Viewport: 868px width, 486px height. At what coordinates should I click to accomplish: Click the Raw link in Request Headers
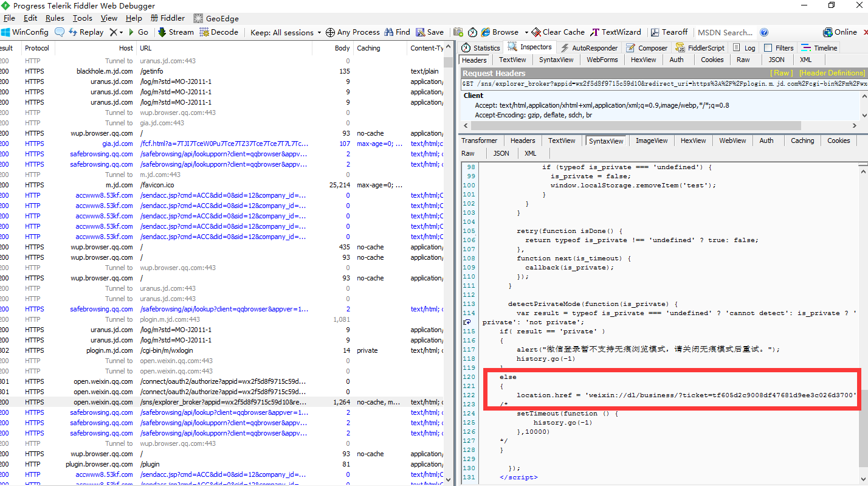coord(782,73)
